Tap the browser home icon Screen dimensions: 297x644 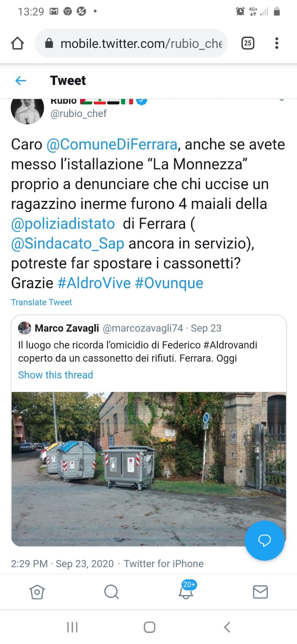tap(17, 43)
